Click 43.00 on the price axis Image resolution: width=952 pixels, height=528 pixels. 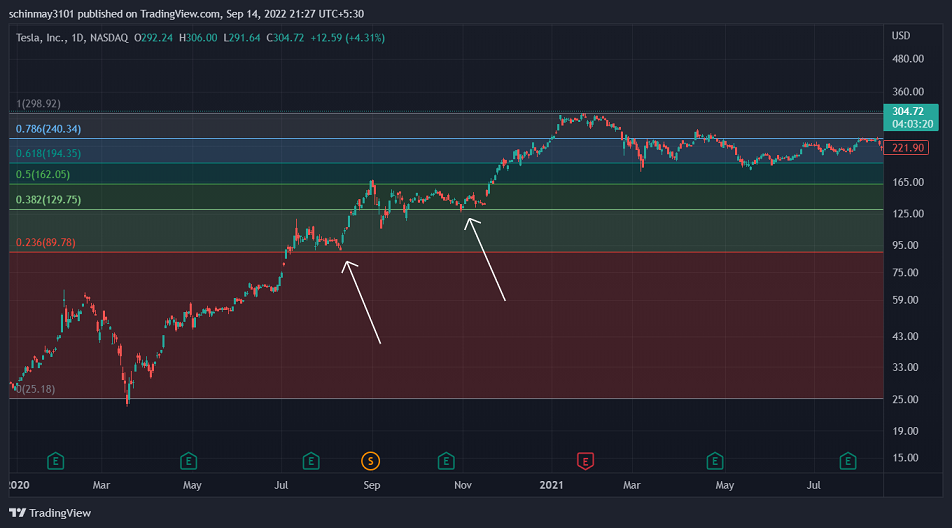tap(905, 336)
